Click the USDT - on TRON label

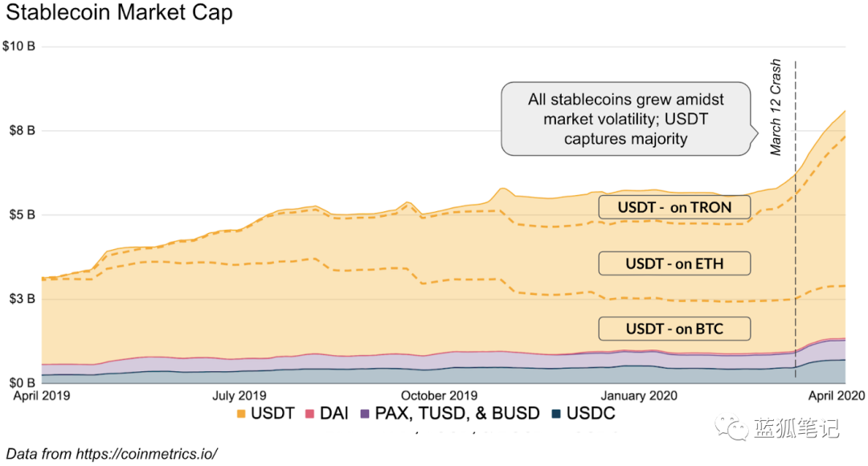click(674, 207)
